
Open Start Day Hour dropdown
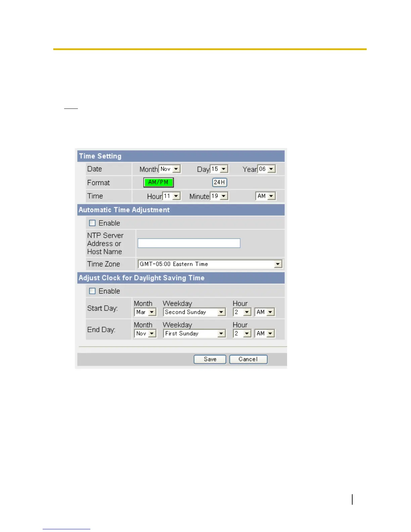click(242, 312)
